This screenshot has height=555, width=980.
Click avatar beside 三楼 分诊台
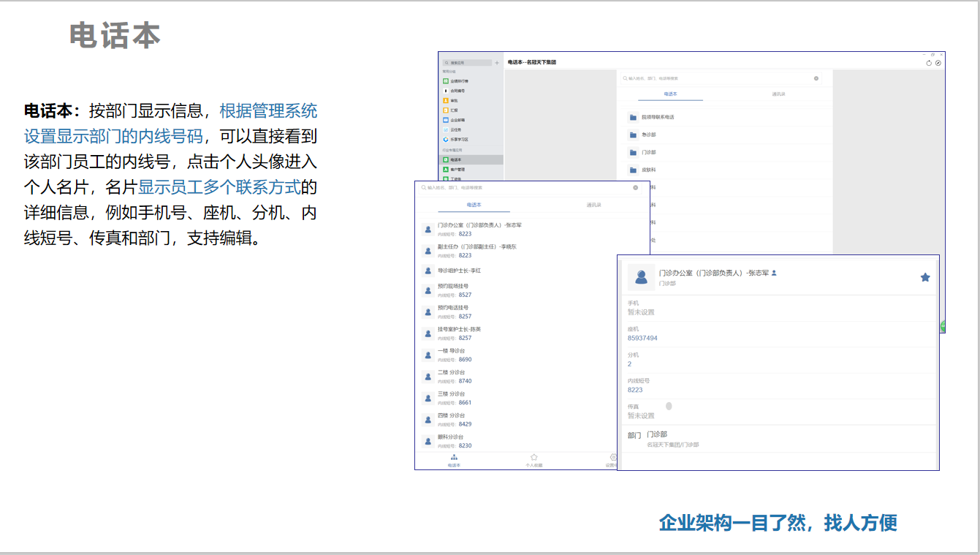[x=428, y=398]
